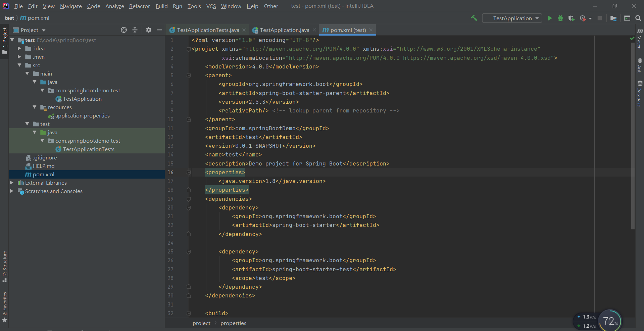
Task: Toggle the Z: Structure tool window
Action: pos(4,267)
